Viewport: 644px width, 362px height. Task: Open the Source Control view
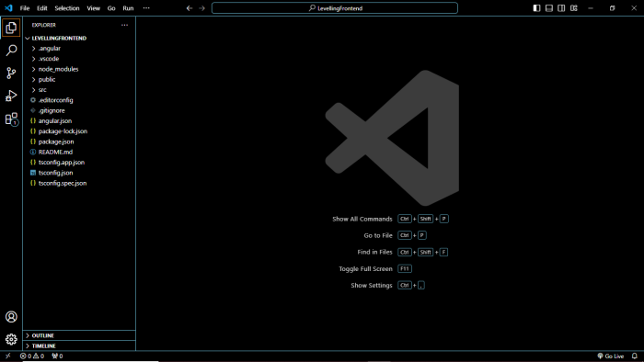tap(11, 74)
